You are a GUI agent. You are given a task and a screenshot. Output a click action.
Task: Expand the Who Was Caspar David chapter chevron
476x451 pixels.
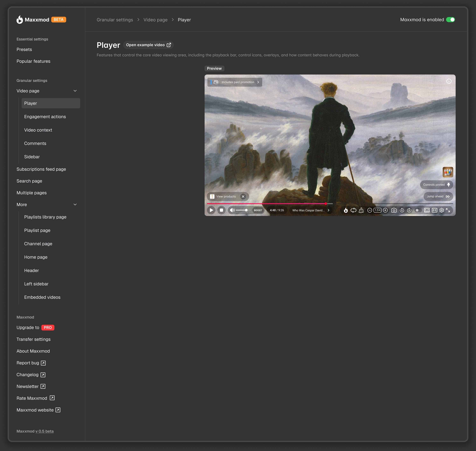coord(328,210)
